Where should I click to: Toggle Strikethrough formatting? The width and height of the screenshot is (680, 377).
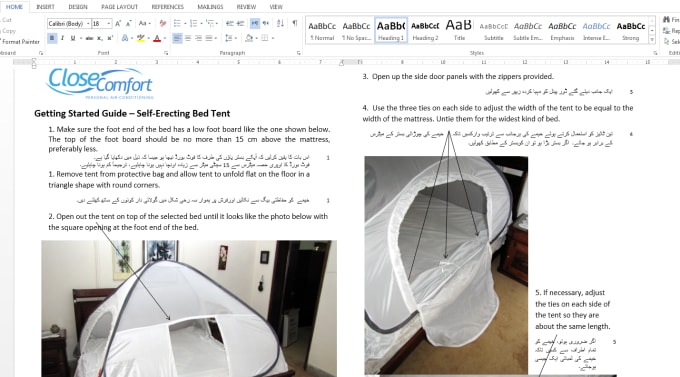click(89, 38)
